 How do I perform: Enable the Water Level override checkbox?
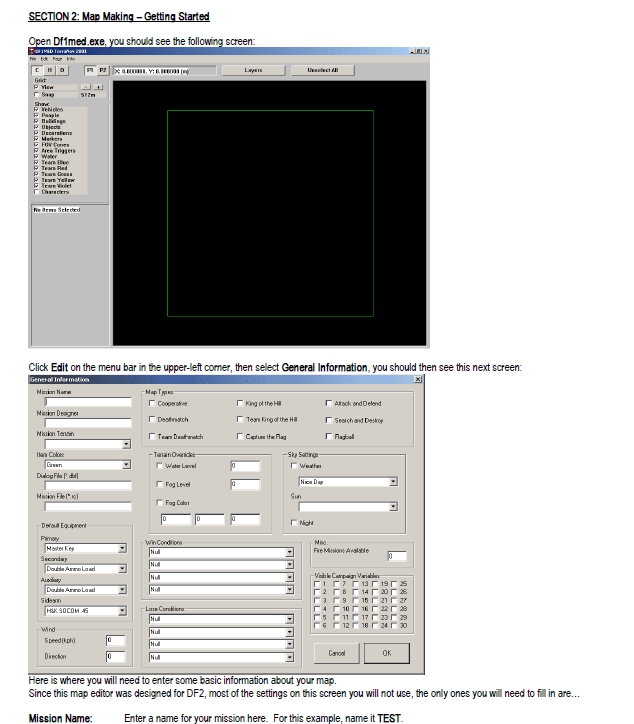click(x=160, y=466)
